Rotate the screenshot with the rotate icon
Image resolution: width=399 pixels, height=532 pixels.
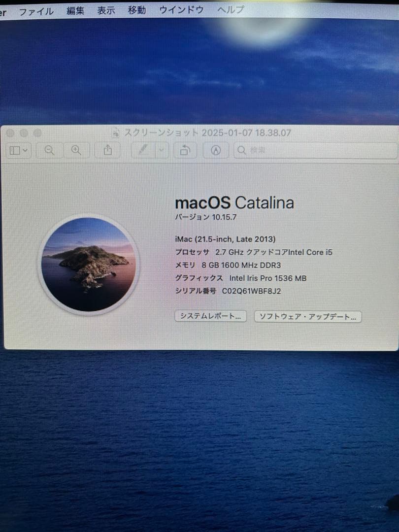tap(186, 150)
